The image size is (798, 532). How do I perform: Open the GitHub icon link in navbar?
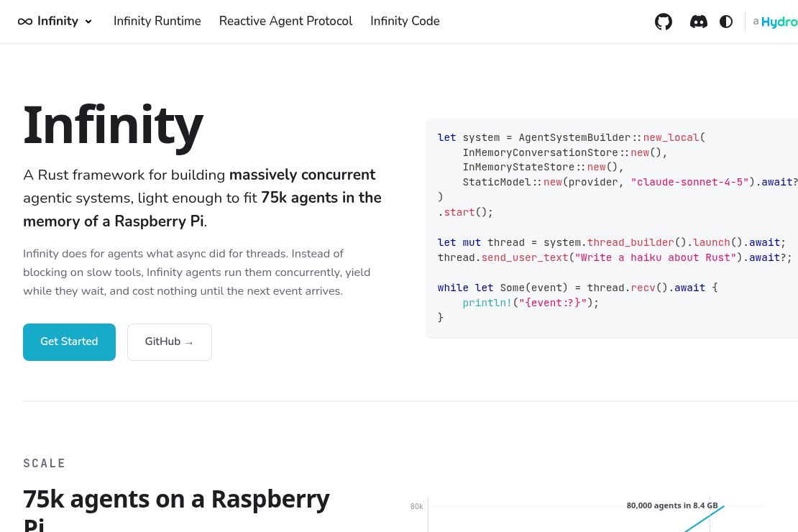663,22
